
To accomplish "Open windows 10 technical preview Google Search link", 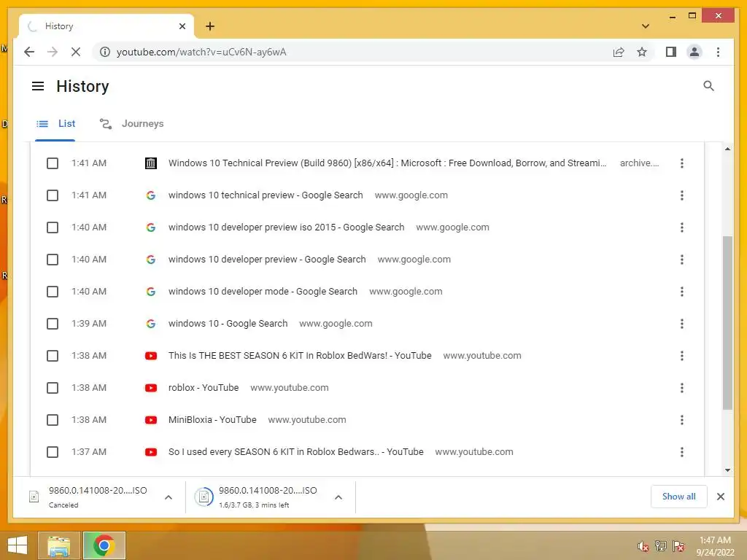I will pos(266,195).
